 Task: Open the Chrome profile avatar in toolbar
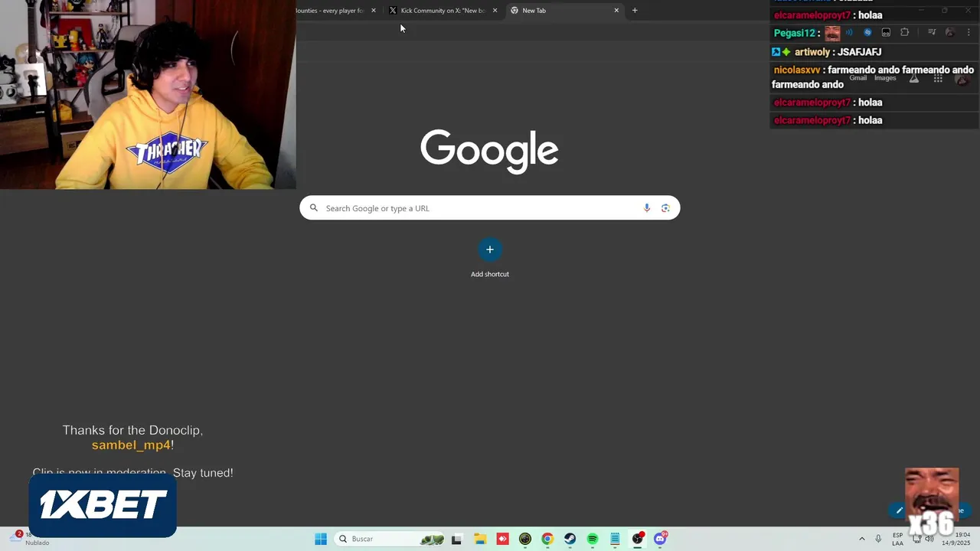(949, 32)
